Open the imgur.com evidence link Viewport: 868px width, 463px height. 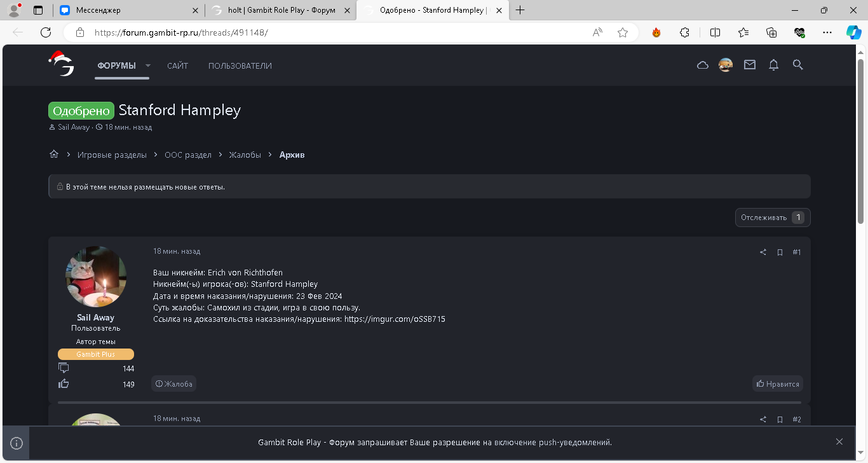pyautogui.click(x=395, y=319)
